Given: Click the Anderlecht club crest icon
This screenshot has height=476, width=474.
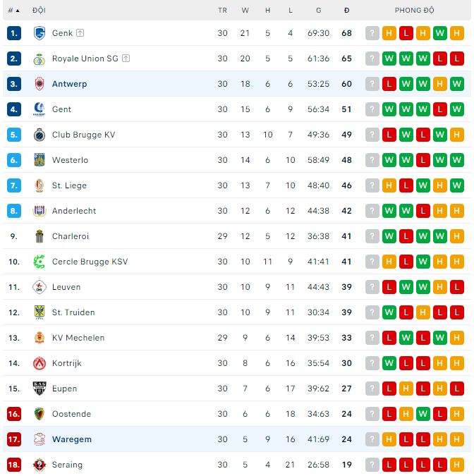Looking at the screenshot, I should coord(39,211).
